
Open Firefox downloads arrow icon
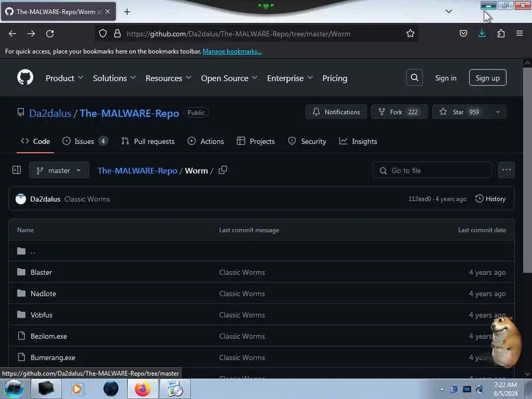(x=482, y=33)
